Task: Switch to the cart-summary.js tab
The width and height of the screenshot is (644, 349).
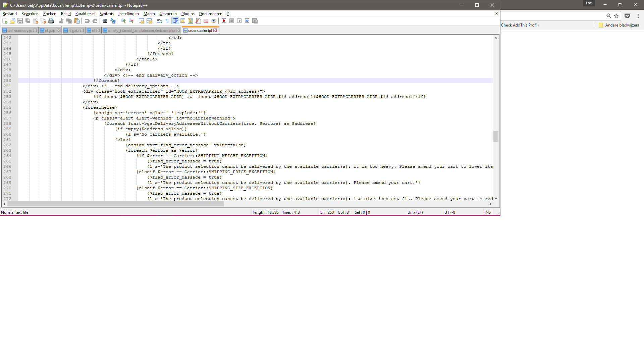Action: click(19, 31)
